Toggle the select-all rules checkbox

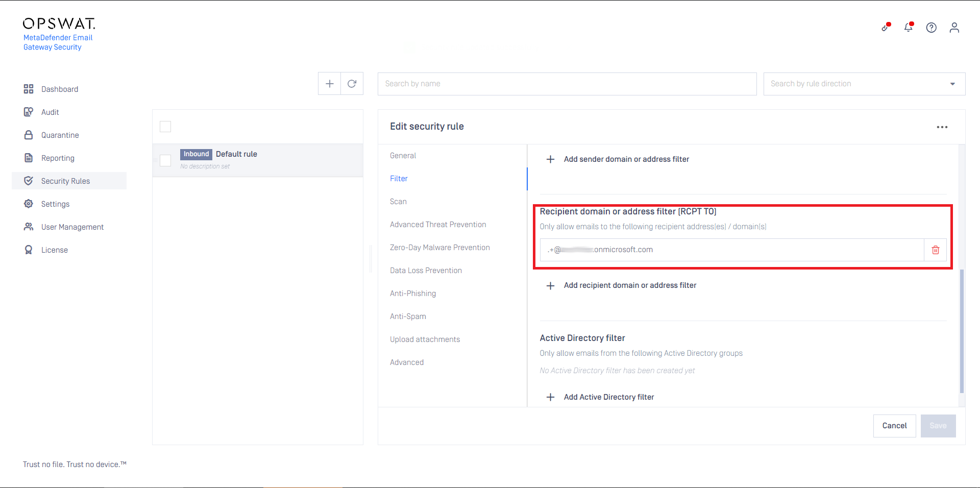(x=165, y=127)
